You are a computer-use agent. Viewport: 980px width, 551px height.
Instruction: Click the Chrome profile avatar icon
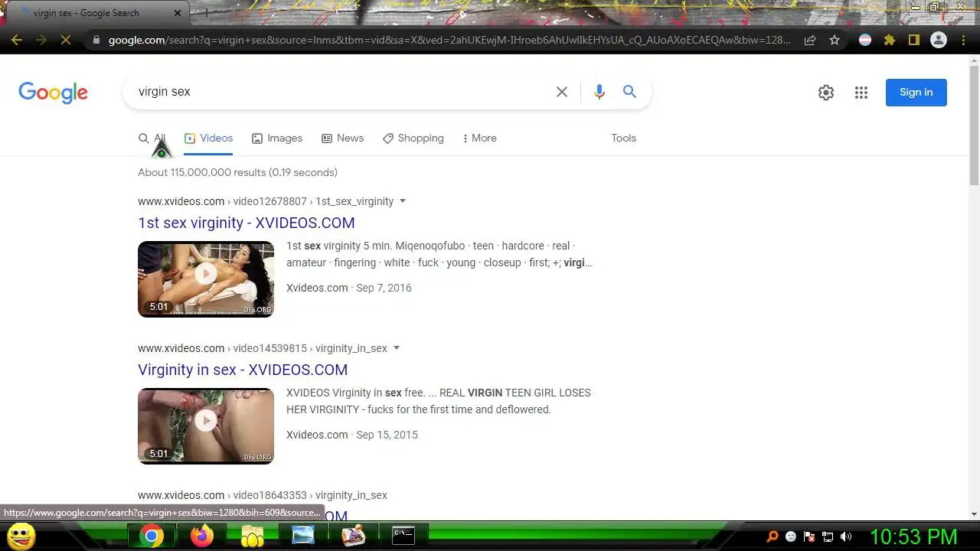tap(938, 40)
